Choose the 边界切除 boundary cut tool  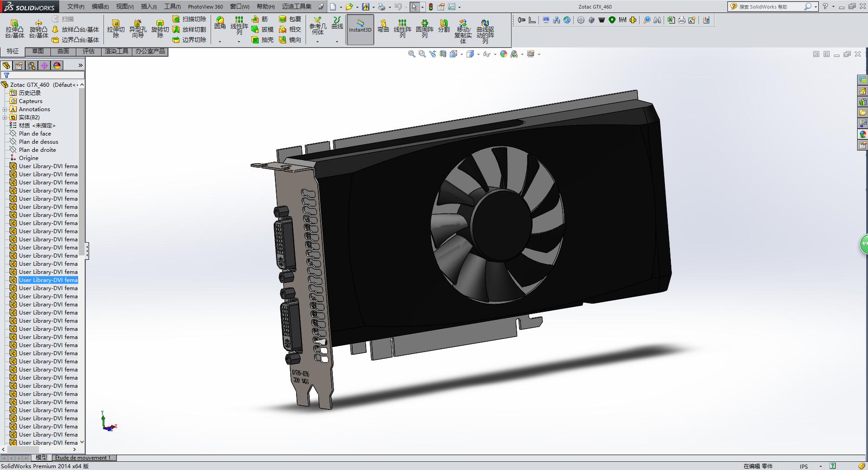[189, 40]
